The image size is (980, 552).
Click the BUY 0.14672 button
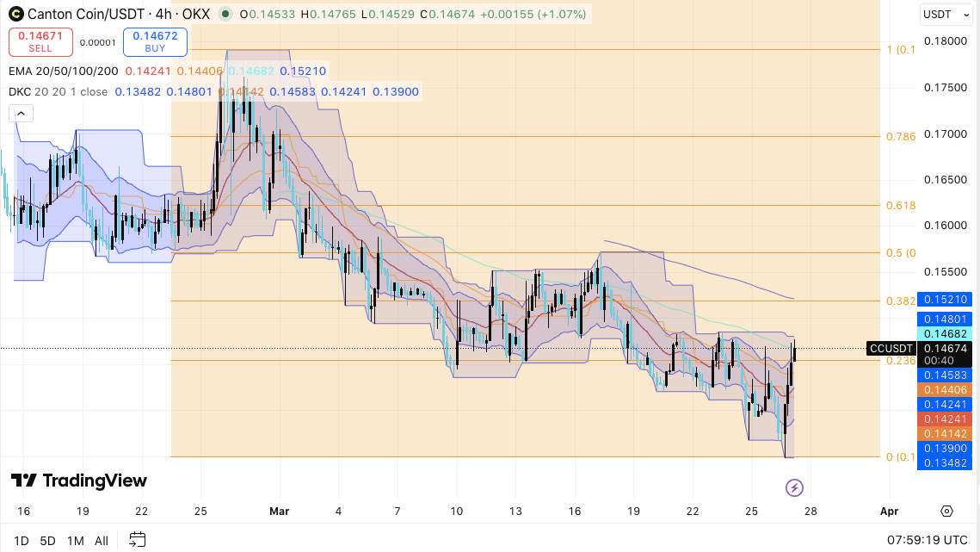[x=155, y=41]
